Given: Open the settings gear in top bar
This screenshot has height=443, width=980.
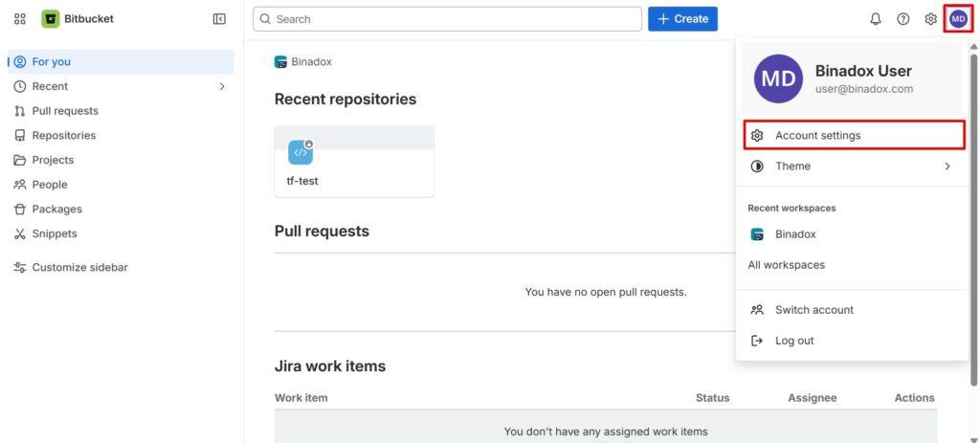Looking at the screenshot, I should pyautogui.click(x=930, y=19).
